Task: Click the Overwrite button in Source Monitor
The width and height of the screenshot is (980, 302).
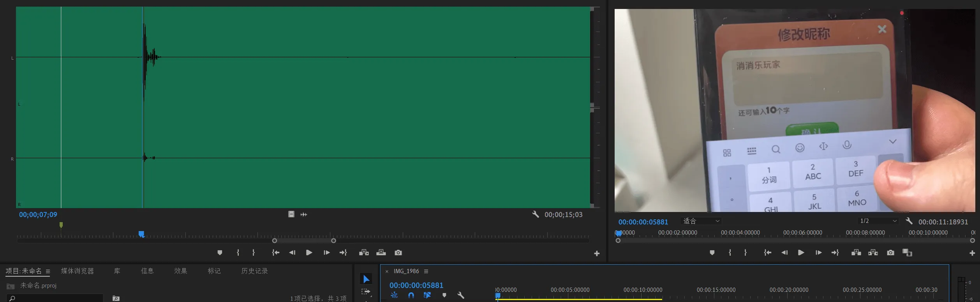Action: (381, 253)
